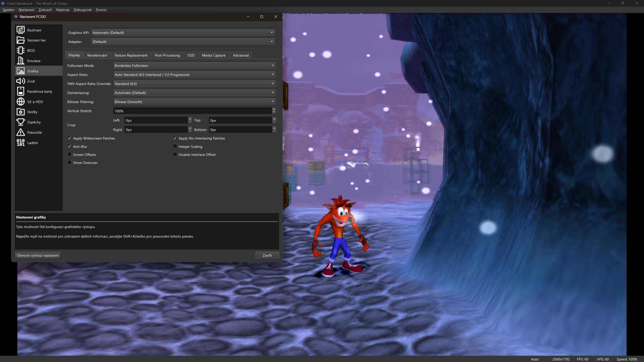This screenshot has height=362, width=644.
Task: Open the Nástroje menu
Action: tap(63, 10)
